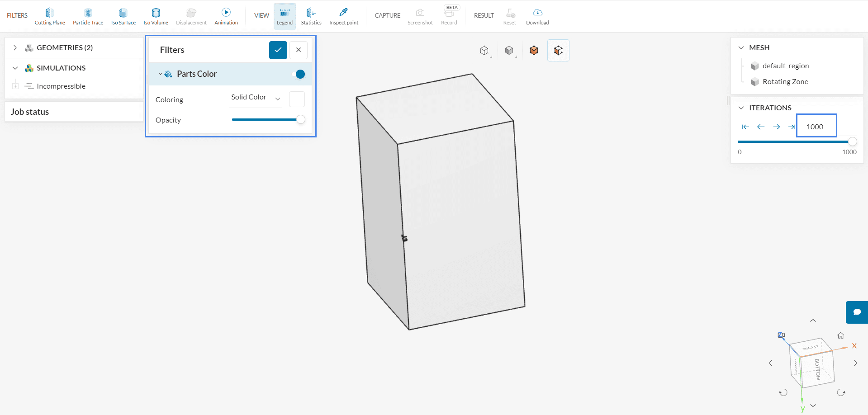Select default_region in the mesh list
868x415 pixels.
coord(785,66)
